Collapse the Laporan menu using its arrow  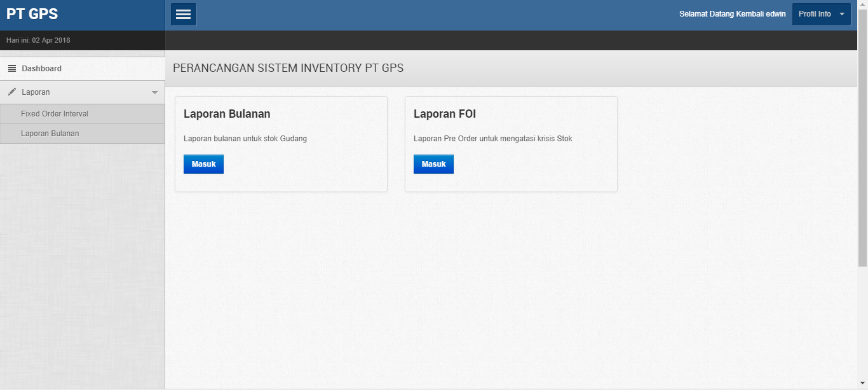[155, 93]
